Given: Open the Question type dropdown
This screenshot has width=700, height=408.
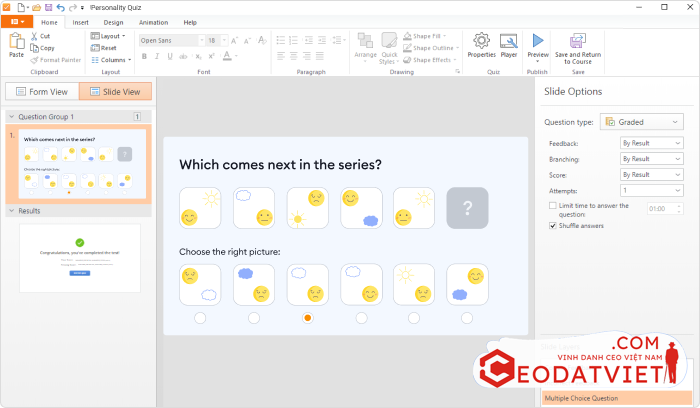Looking at the screenshot, I should [x=642, y=122].
